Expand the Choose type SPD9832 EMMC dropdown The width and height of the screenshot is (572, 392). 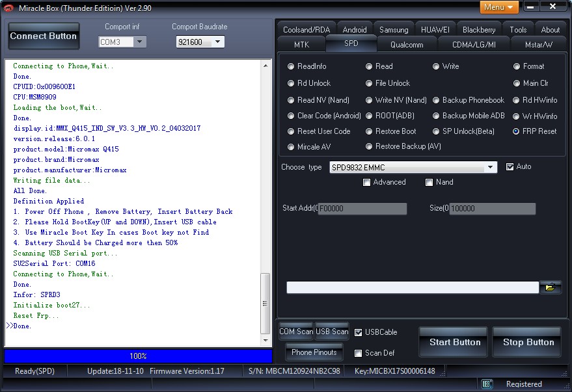pyautogui.click(x=490, y=167)
